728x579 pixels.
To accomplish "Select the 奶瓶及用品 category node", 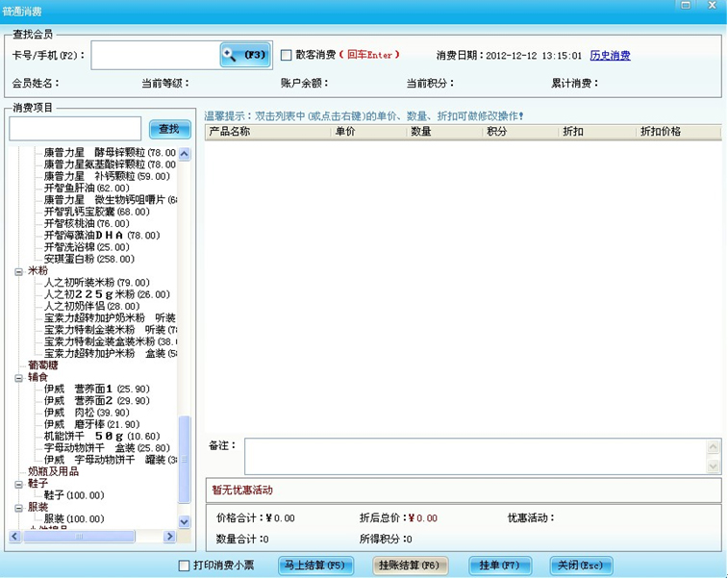I will click(54, 471).
